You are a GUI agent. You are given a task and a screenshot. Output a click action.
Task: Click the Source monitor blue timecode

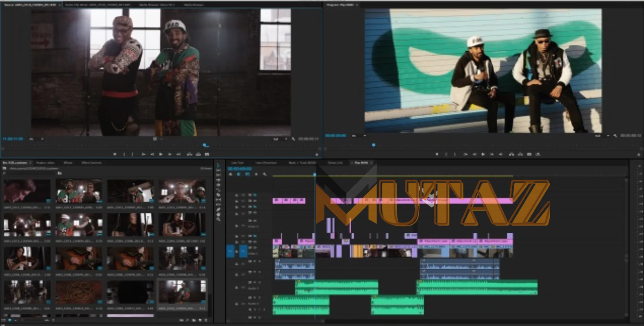coord(12,139)
